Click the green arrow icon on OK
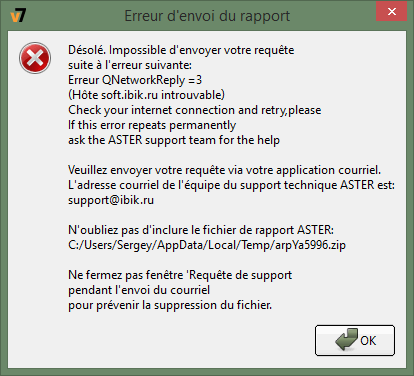This screenshot has width=414, height=376. pos(347,339)
